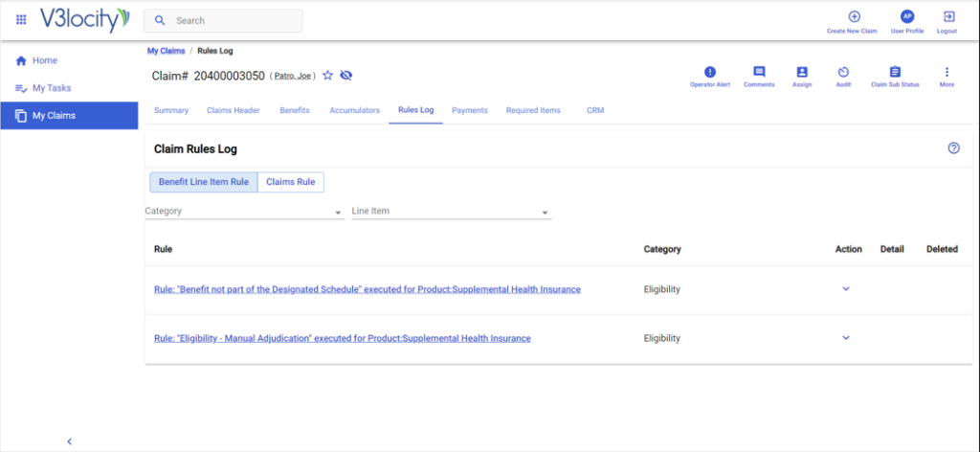The image size is (980, 452).
Task: Open the apps grid menu icon
Action: click(x=21, y=20)
